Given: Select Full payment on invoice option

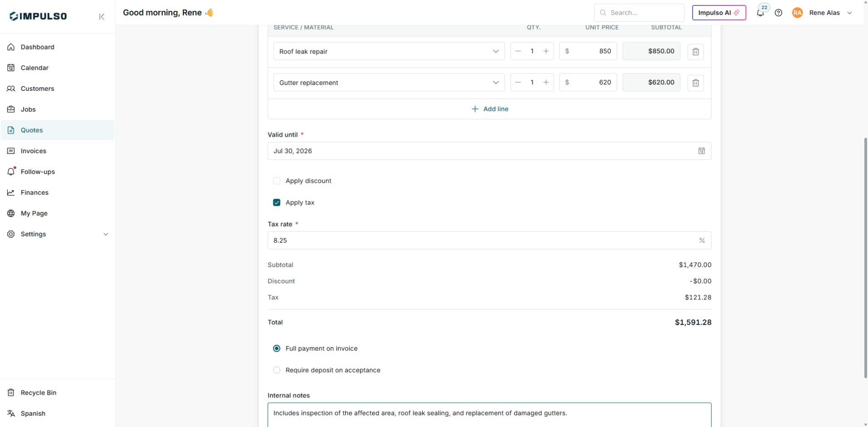Looking at the screenshot, I should click(x=276, y=348).
